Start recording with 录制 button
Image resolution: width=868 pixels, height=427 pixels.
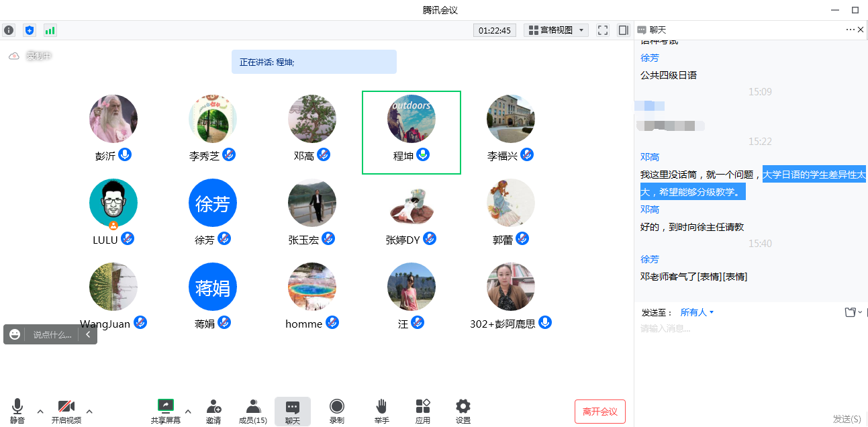[x=336, y=411]
